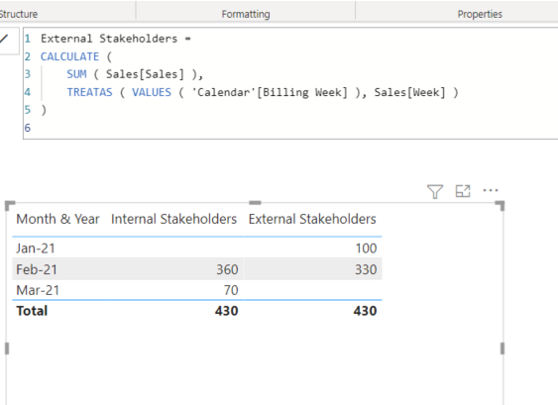Sort by Internal Stakeholders column header

coord(174,219)
